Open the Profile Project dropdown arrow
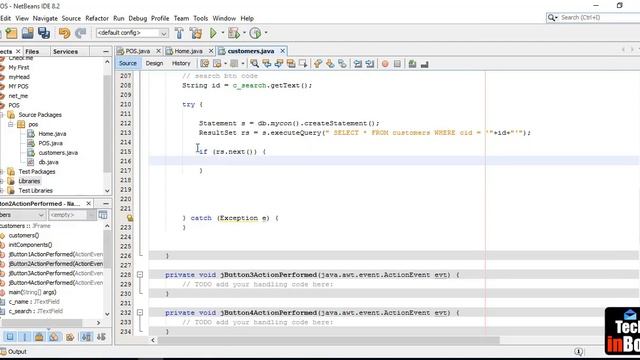Viewport: 640px width, 360px height. pyautogui.click(x=266, y=33)
